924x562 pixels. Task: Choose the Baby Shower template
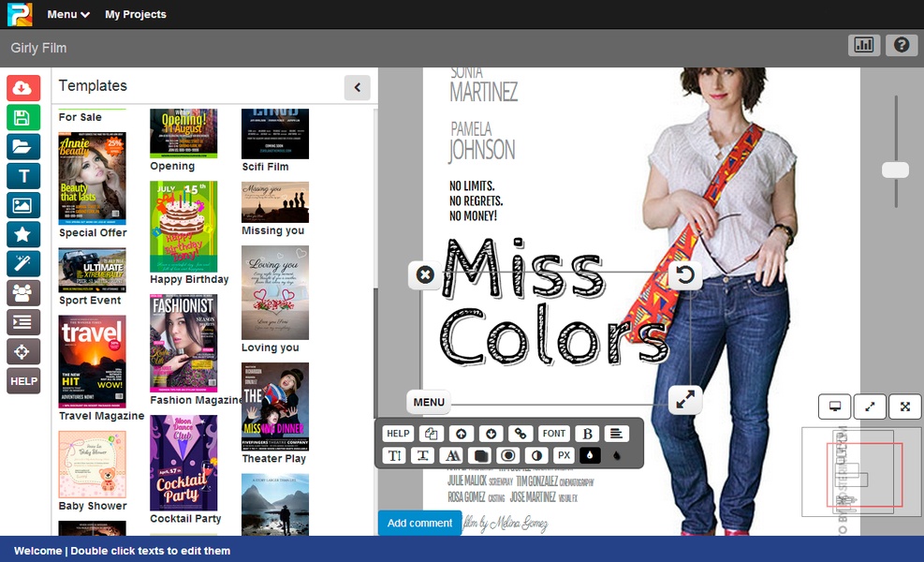tap(92, 464)
